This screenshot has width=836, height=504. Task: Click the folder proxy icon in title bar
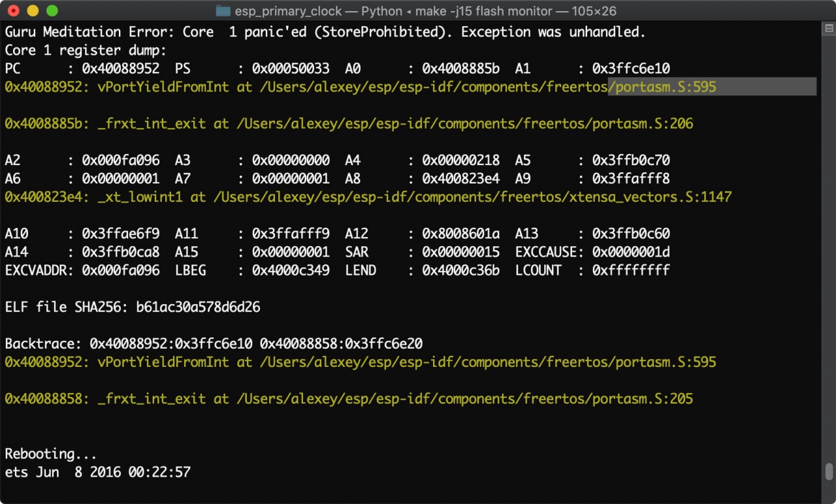(x=223, y=11)
